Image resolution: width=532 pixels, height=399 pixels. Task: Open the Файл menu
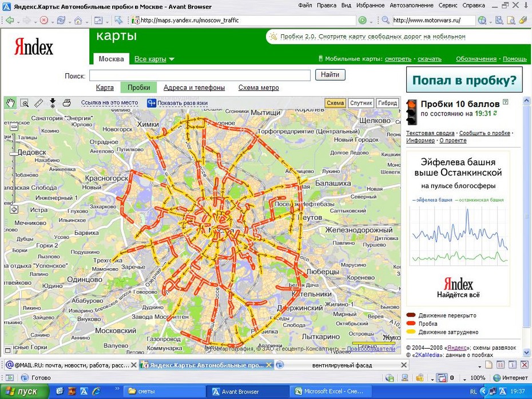(x=305, y=5)
